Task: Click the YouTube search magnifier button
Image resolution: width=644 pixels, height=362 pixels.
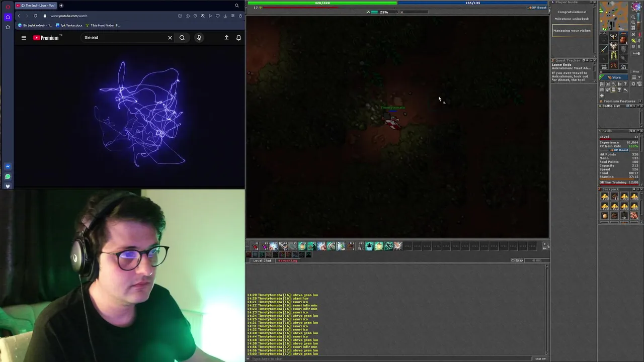Action: (182, 38)
